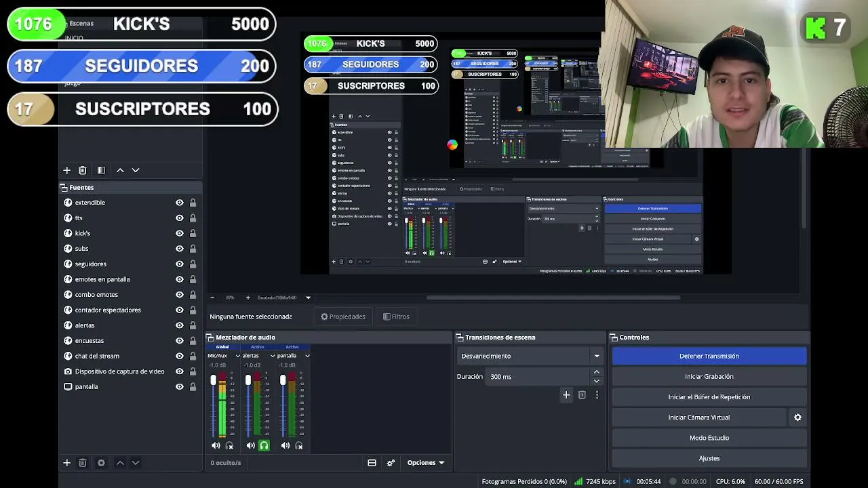Expand the alertas channel menu arrow
868x488 pixels.
tap(273, 356)
